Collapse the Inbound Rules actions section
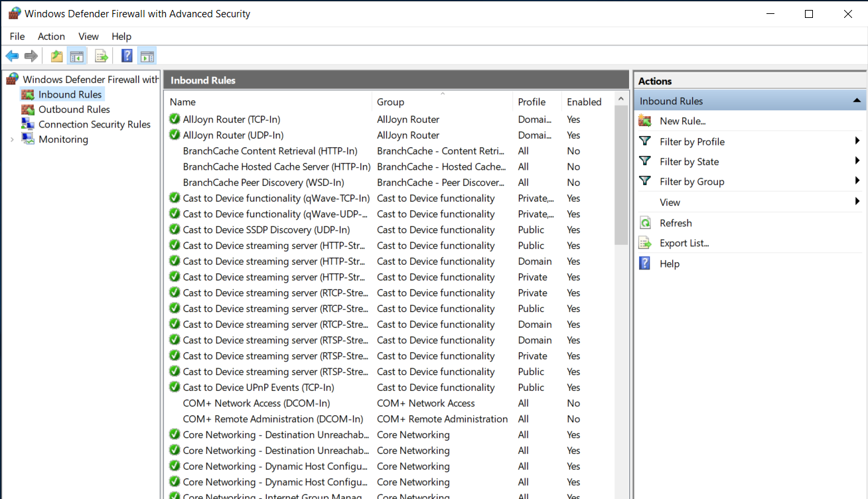The height and width of the screenshot is (499, 868). [856, 100]
